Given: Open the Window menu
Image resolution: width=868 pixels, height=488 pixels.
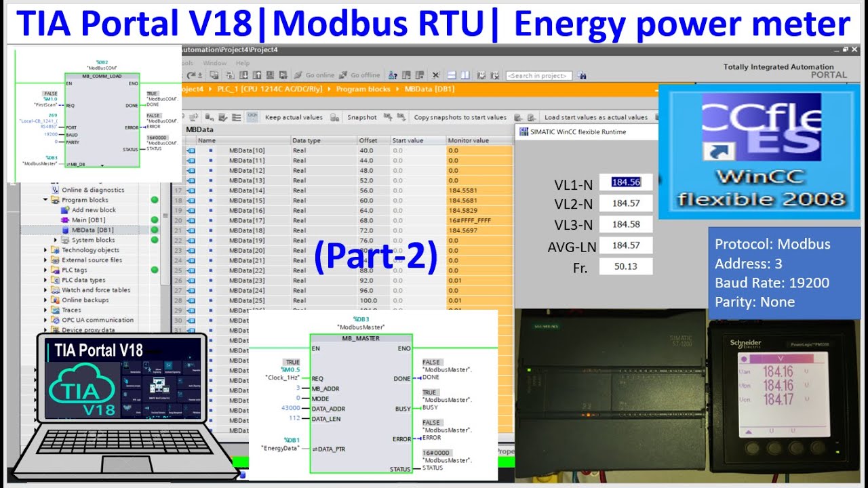Looking at the screenshot, I should [x=214, y=63].
